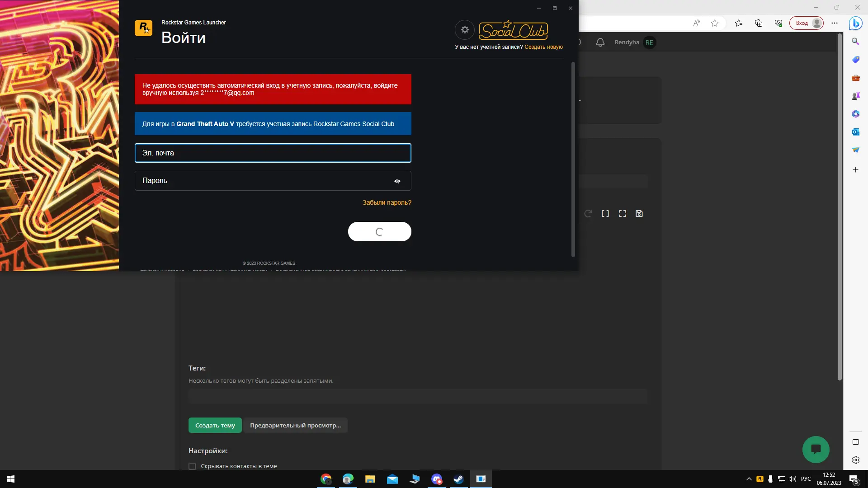
Task: Open volume control in system tray
Action: [792, 479]
